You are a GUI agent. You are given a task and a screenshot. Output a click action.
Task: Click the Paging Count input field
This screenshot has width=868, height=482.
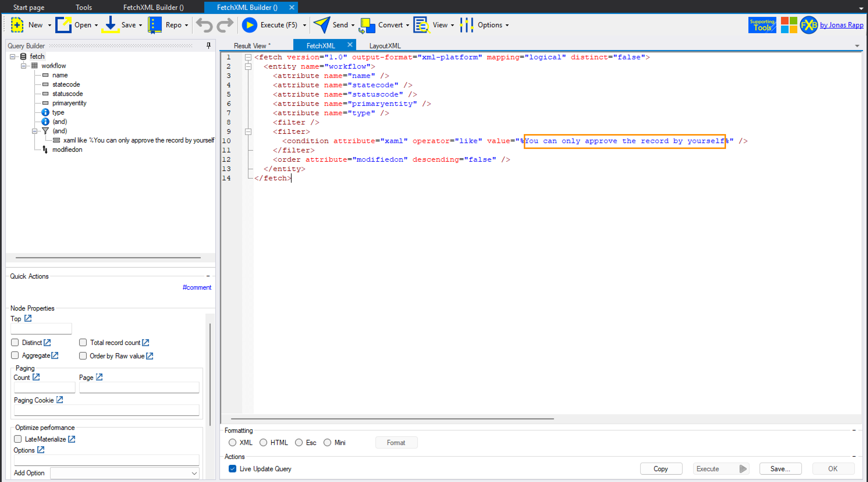pos(45,387)
